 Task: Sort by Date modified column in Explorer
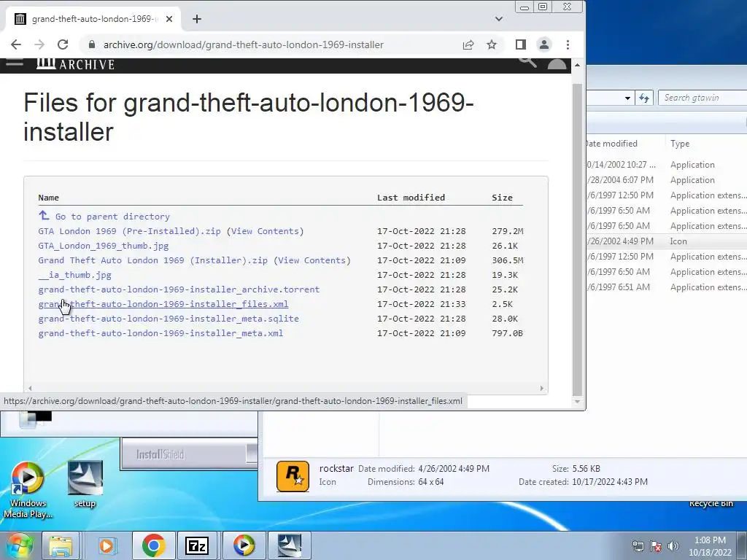(x=612, y=144)
